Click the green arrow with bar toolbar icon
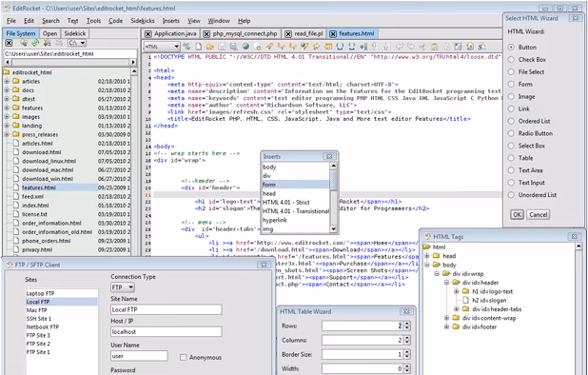Screen dimensions: 588x375 click(x=363, y=47)
